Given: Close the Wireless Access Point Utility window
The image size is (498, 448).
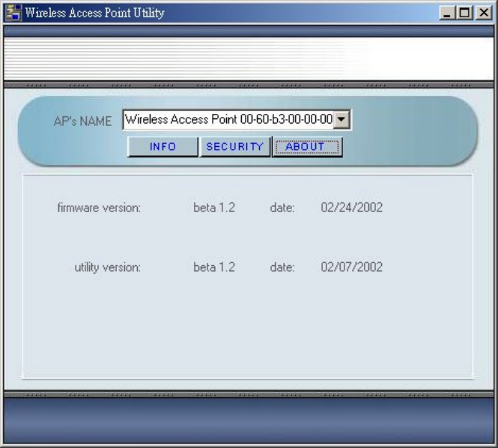Looking at the screenshot, I should click(484, 13).
